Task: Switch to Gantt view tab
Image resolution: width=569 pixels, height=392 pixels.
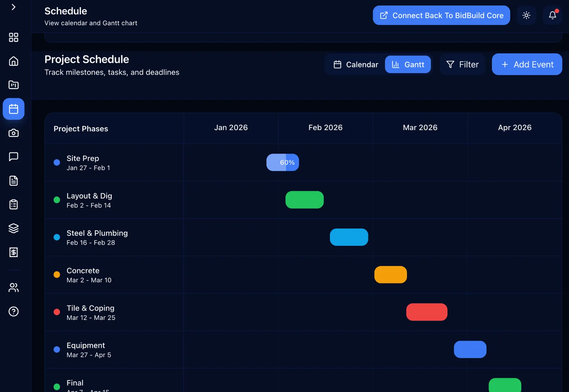Action: (408, 64)
